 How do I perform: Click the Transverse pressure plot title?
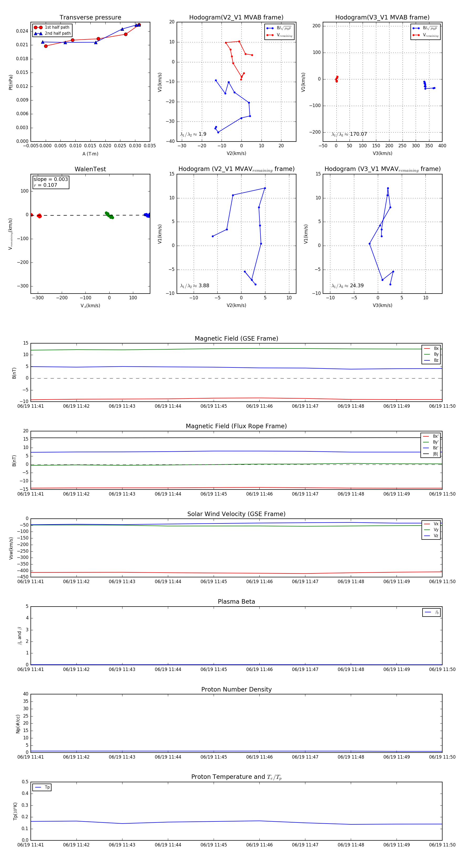click(90, 18)
